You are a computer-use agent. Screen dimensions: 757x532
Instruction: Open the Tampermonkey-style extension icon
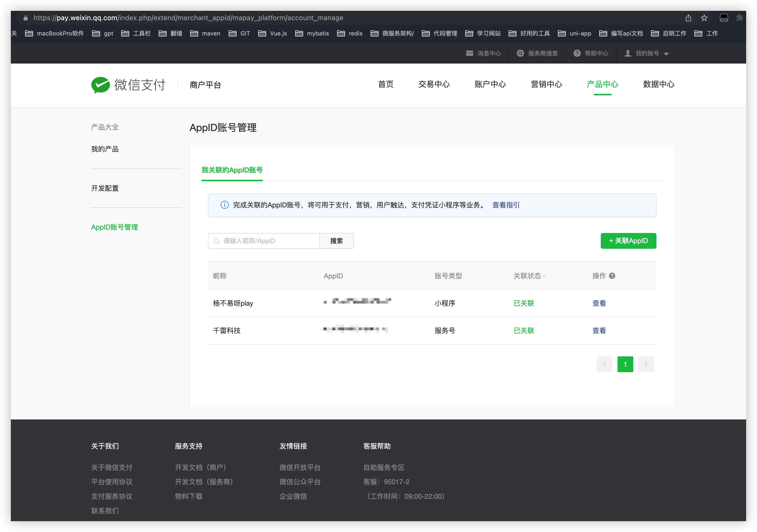724,18
